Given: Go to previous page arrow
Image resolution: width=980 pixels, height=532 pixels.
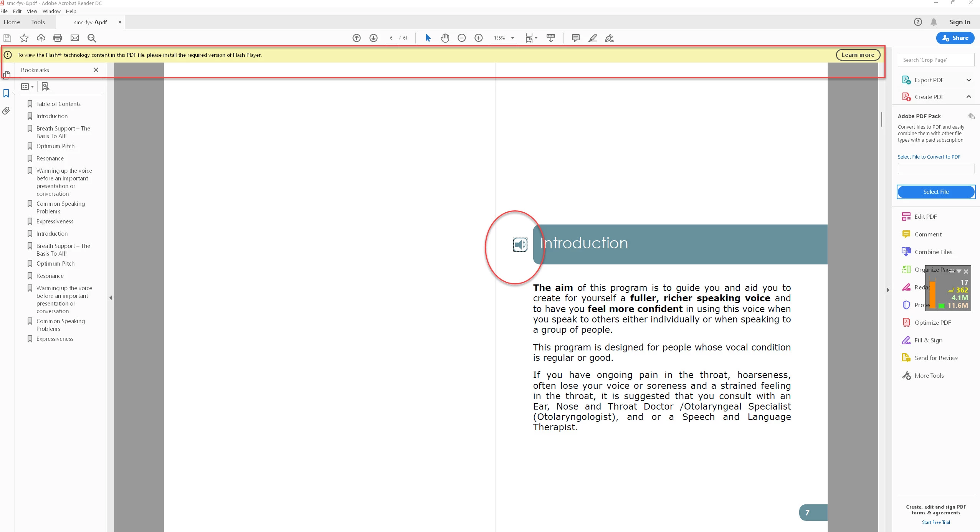Looking at the screenshot, I should pyautogui.click(x=357, y=38).
